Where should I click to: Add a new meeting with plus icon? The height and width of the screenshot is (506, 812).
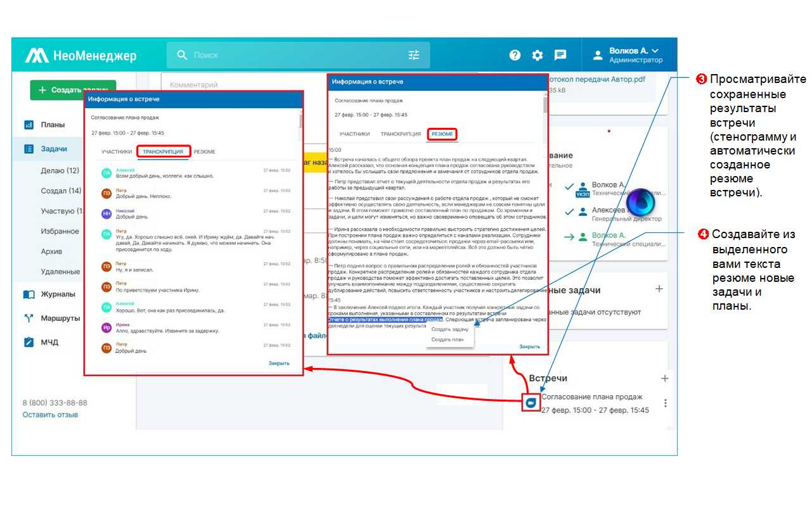point(664,379)
